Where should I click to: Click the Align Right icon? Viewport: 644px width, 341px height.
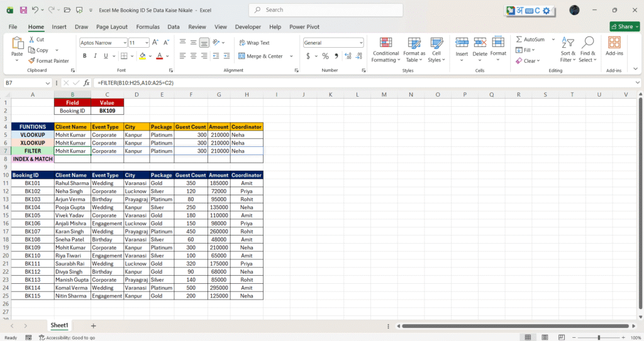tap(204, 56)
